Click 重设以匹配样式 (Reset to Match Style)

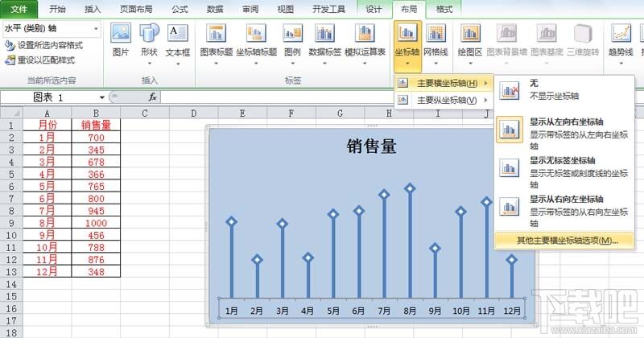coord(39,60)
